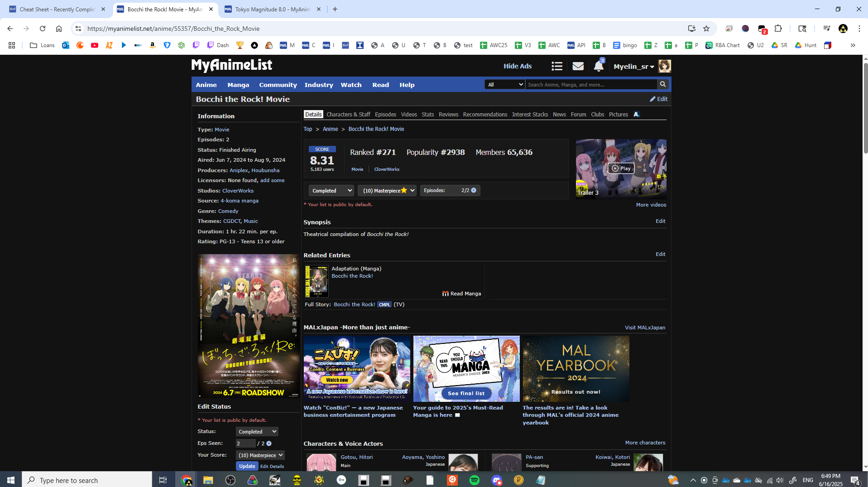Image resolution: width=868 pixels, height=487 pixels.
Task: Switch to the Tokyo Magnitude 8.0 browser tab
Action: tap(273, 9)
